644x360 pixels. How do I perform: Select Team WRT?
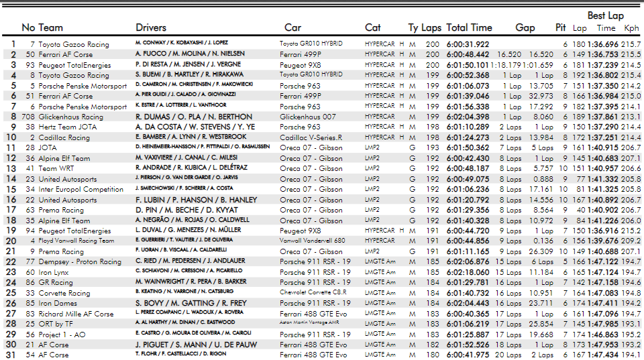point(56,169)
